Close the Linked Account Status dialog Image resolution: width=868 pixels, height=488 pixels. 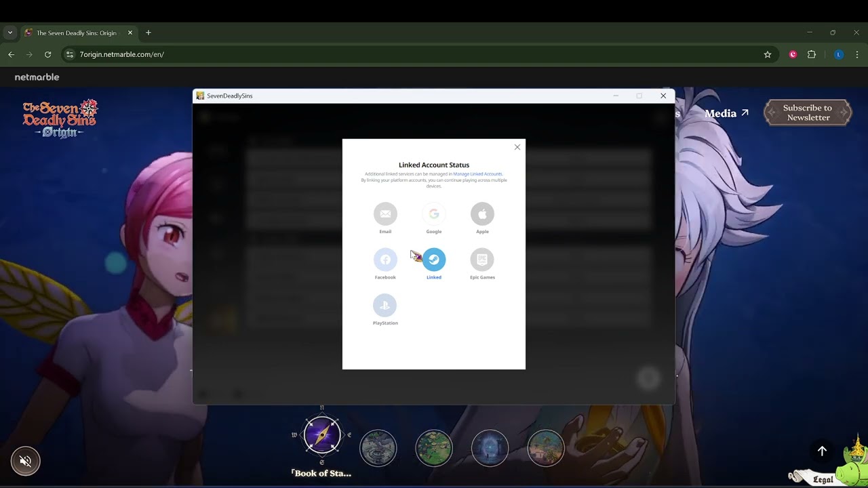pyautogui.click(x=517, y=147)
